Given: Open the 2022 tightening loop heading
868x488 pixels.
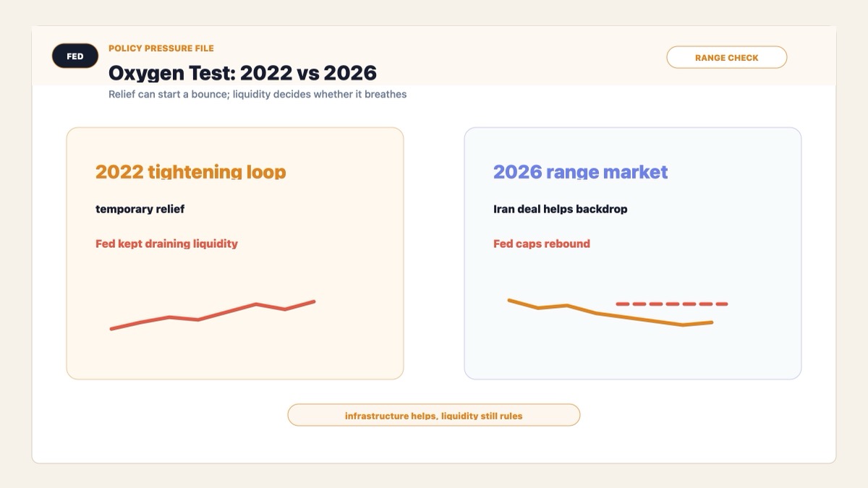Looking at the screenshot, I should pos(191,171).
